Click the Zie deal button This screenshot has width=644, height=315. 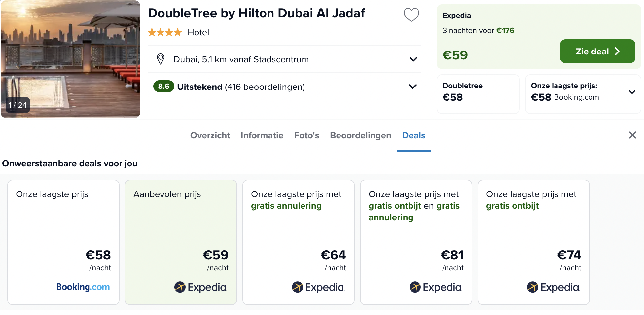[x=597, y=51]
